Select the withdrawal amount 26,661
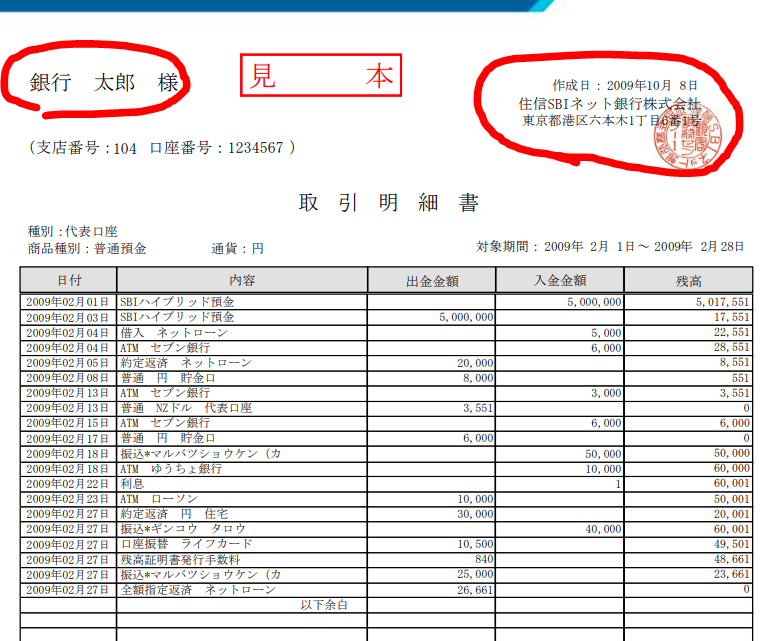This screenshot has height=641, width=779. pos(475,590)
